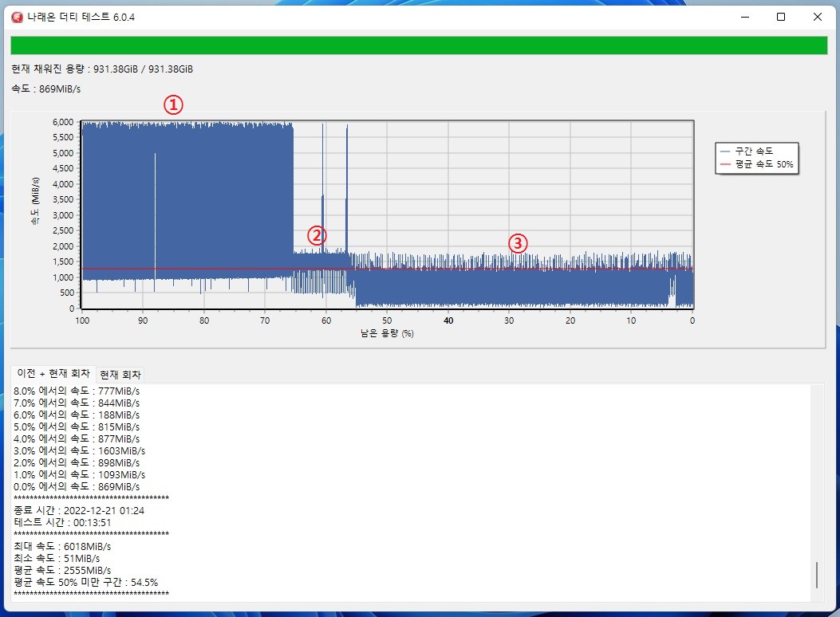This screenshot has width=840, height=617.
Task: Click the 100 x-axis label
Action: pos(82,320)
